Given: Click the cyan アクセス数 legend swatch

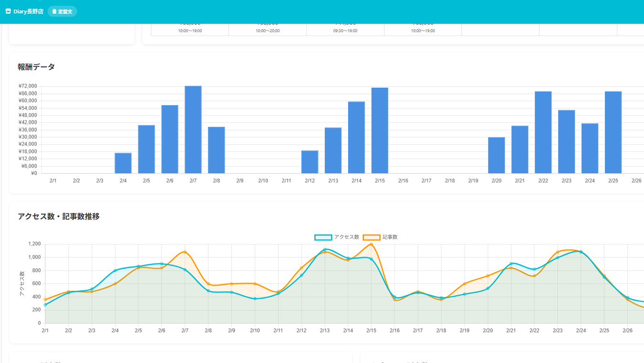Looking at the screenshot, I should (x=323, y=237).
